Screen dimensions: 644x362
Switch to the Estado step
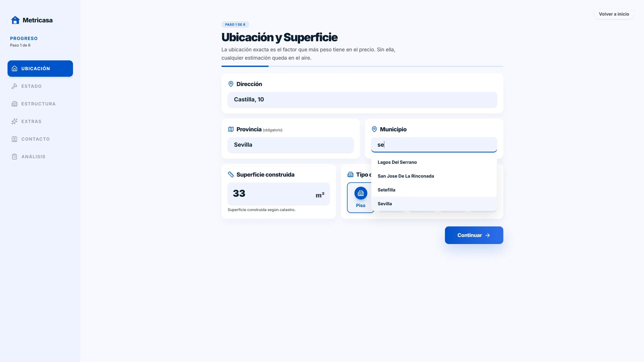point(31,86)
